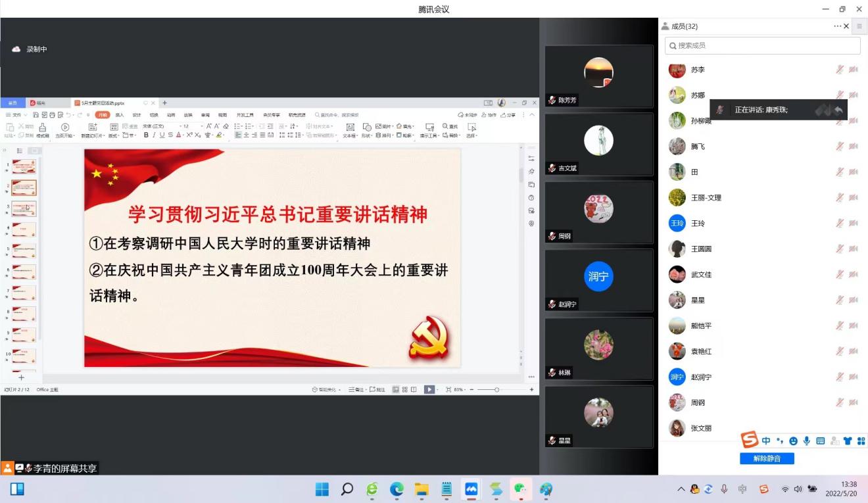
Task: Toggle the camera icon for member 王玲
Action: (x=854, y=224)
